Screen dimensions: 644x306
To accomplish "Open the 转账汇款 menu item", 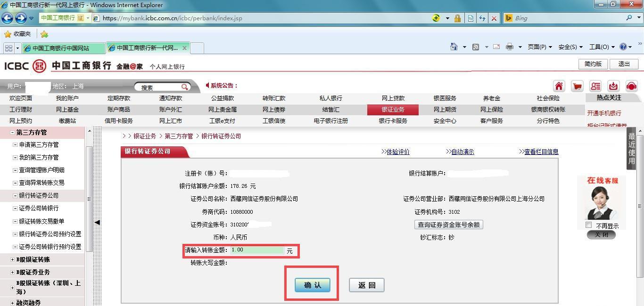I will [x=274, y=98].
